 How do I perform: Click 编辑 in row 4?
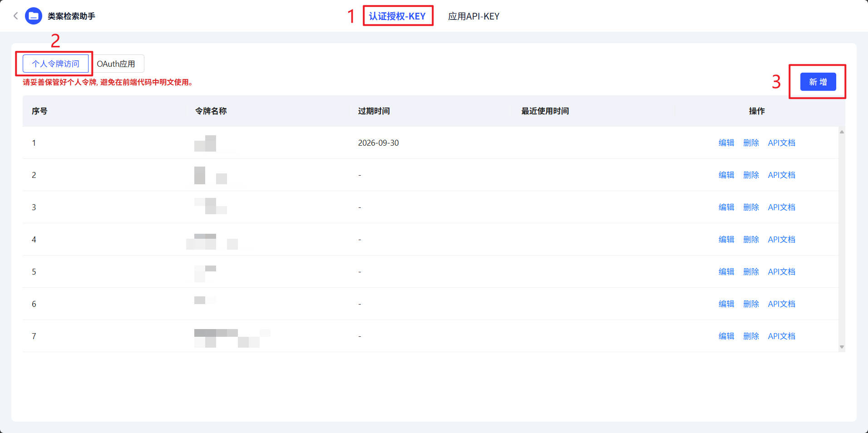pos(726,239)
